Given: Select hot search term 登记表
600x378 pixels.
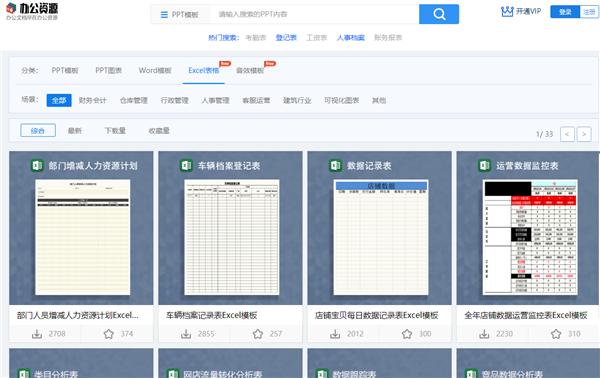Looking at the screenshot, I should tap(286, 37).
